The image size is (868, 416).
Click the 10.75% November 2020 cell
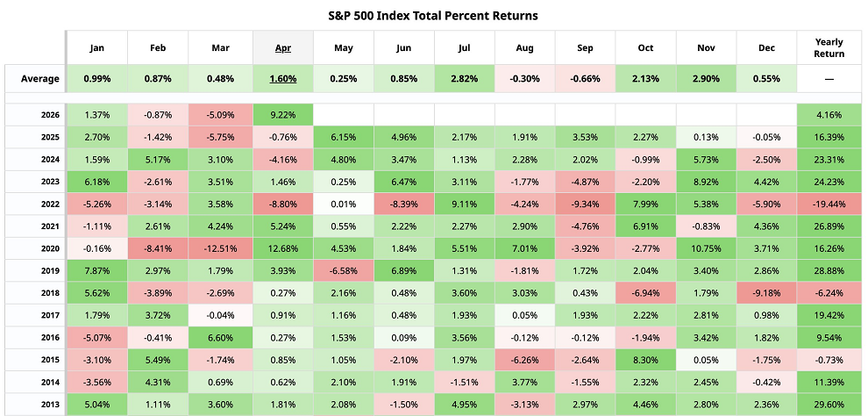[x=707, y=248]
